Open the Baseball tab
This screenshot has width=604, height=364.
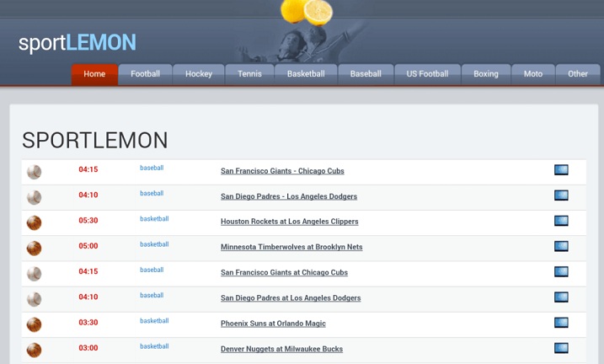click(366, 74)
